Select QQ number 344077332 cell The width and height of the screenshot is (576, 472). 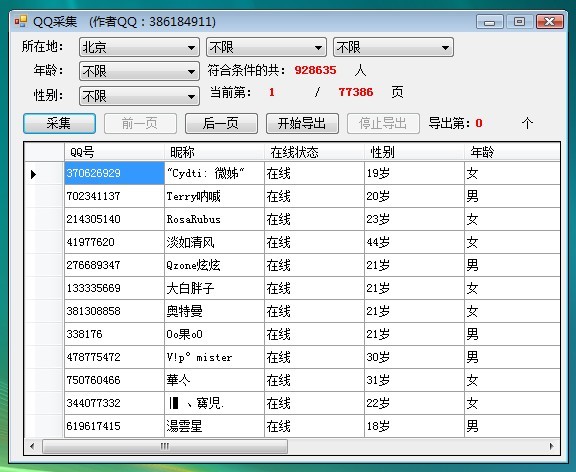[114, 403]
